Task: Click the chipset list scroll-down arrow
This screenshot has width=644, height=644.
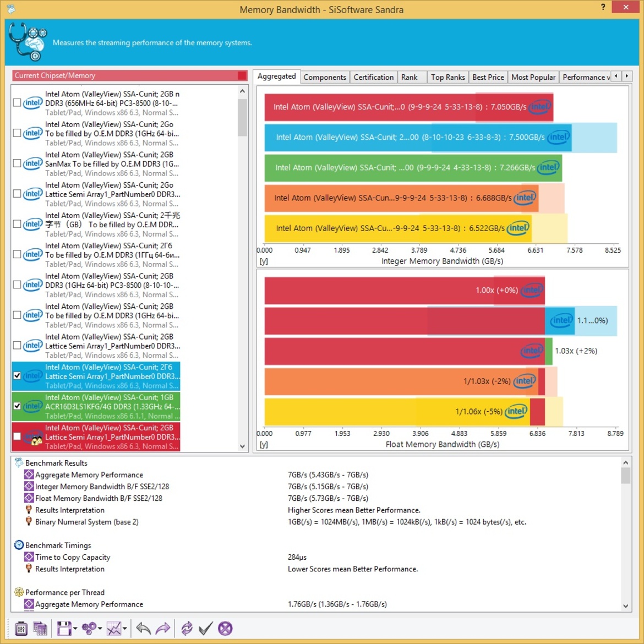Action: [x=242, y=446]
